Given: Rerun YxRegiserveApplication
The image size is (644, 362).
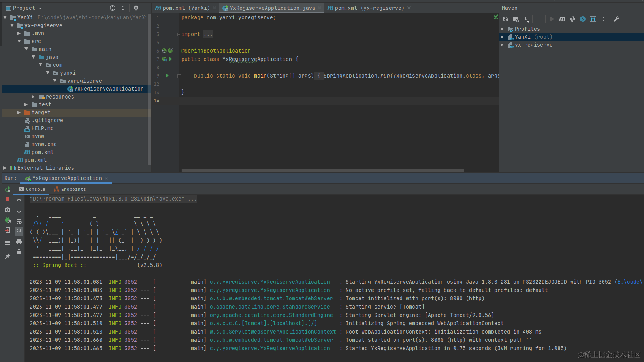Looking at the screenshot, I should pos(8,190).
